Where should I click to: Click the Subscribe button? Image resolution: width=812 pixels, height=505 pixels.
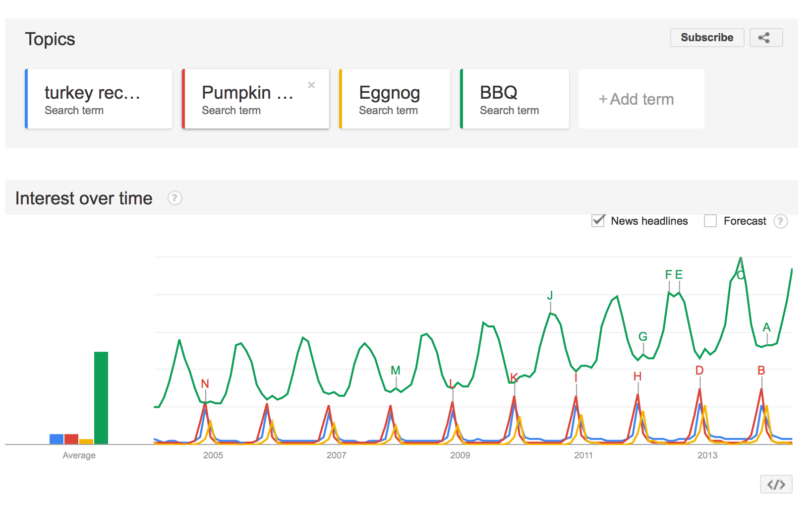707,37
